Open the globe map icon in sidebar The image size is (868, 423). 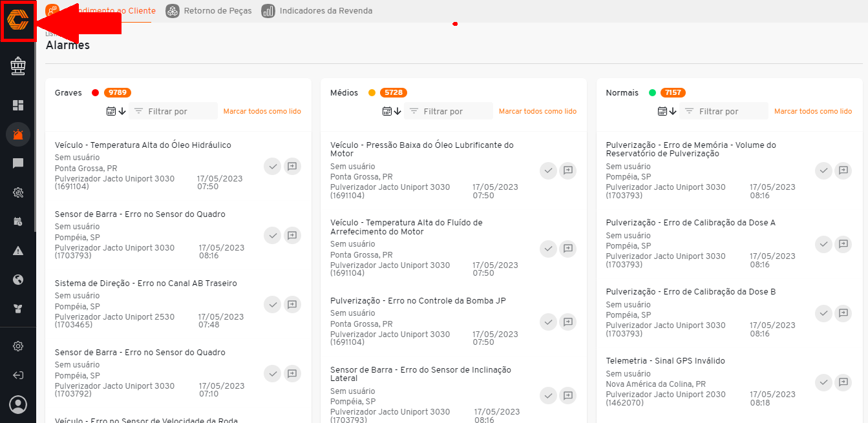pos(18,280)
